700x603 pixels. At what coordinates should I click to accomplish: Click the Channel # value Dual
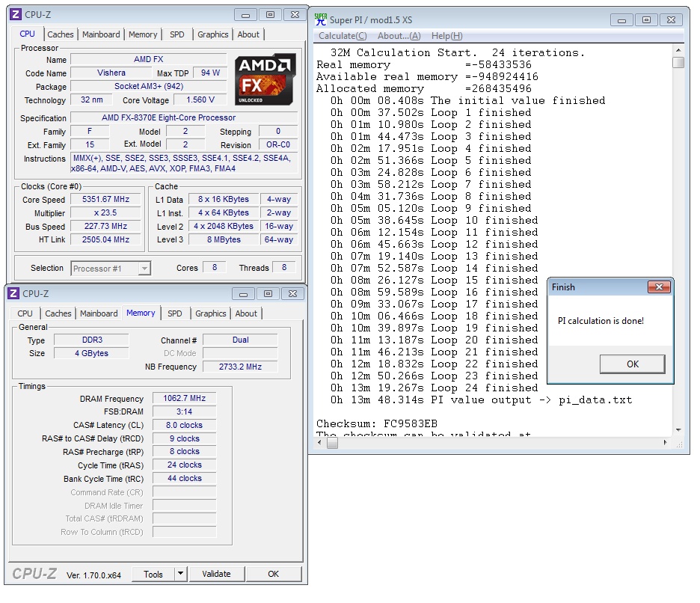(x=240, y=340)
